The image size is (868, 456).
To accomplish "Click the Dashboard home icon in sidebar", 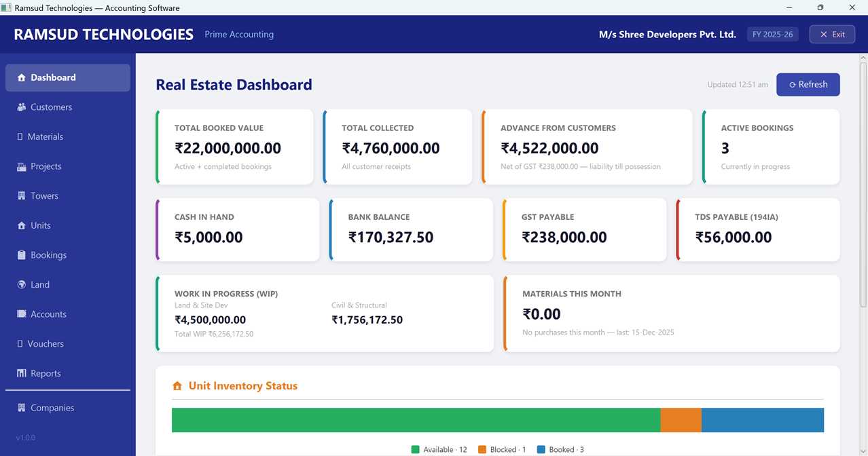I will coord(21,77).
